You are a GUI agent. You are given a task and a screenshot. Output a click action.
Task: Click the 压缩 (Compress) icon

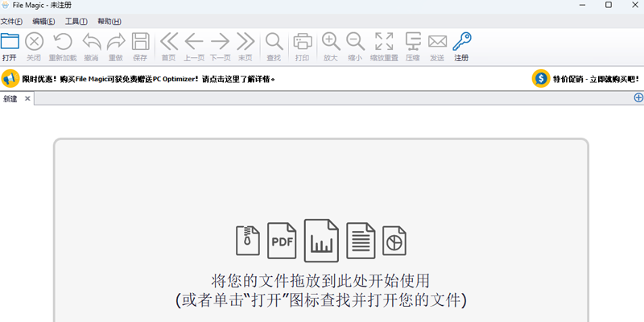tap(413, 42)
